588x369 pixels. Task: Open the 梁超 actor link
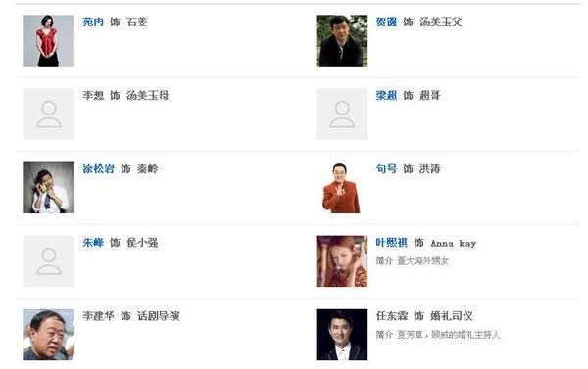pos(386,95)
